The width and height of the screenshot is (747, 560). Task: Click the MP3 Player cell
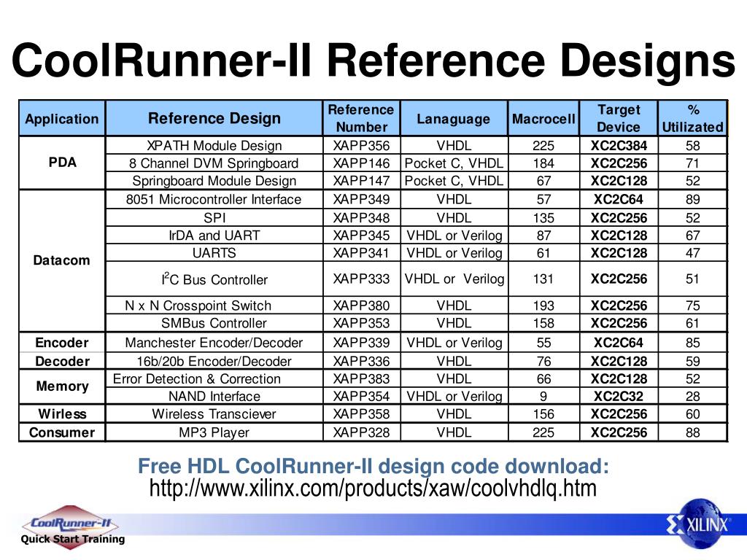click(214, 432)
